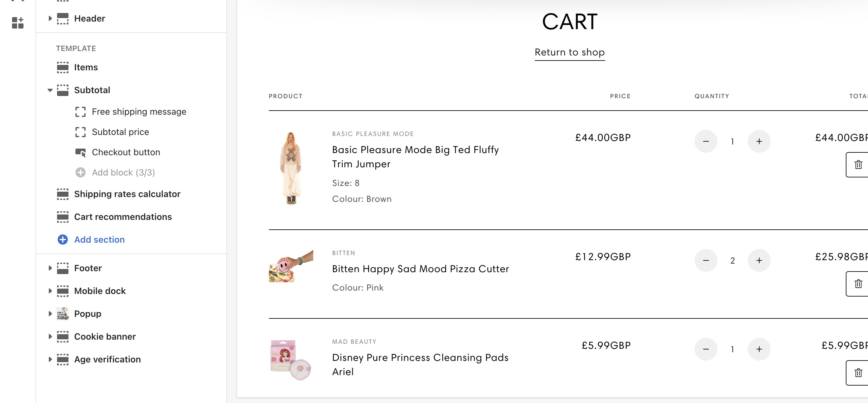Follow the Return to shop link
Viewport: 868px width, 403px height.
click(x=569, y=53)
